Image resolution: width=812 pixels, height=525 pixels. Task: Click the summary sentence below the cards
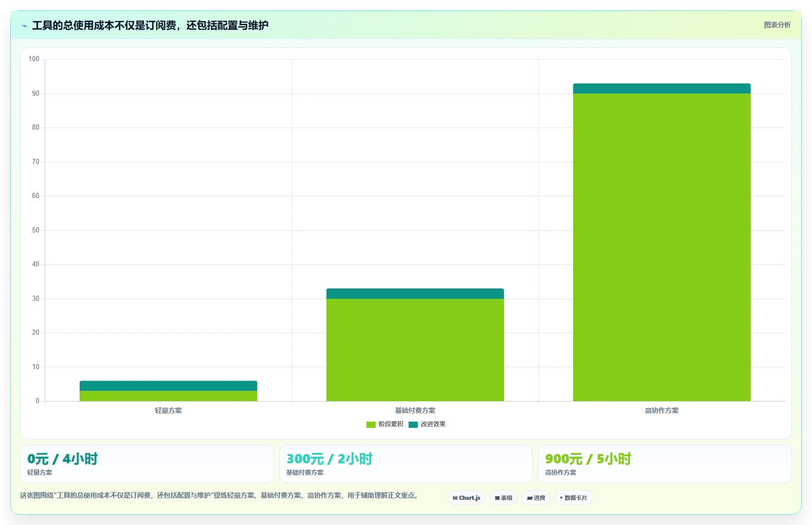[x=220, y=495]
